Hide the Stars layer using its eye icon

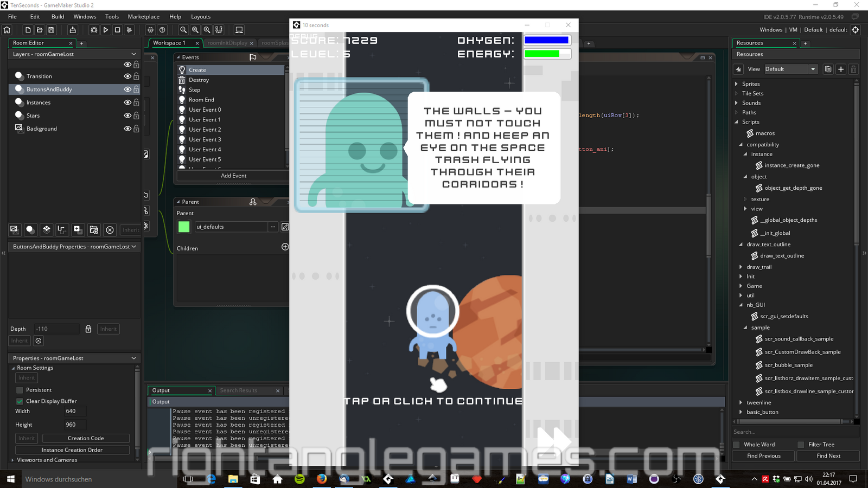(x=127, y=115)
